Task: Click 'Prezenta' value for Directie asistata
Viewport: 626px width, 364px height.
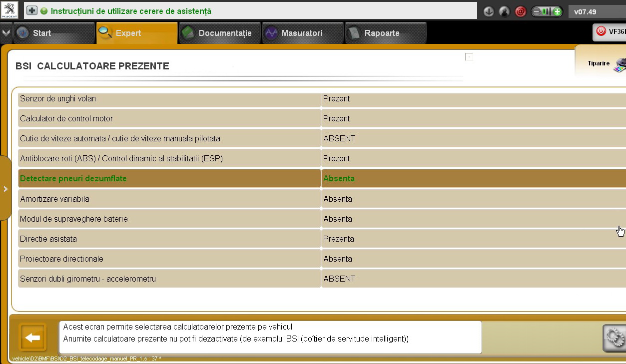Action: click(x=339, y=239)
